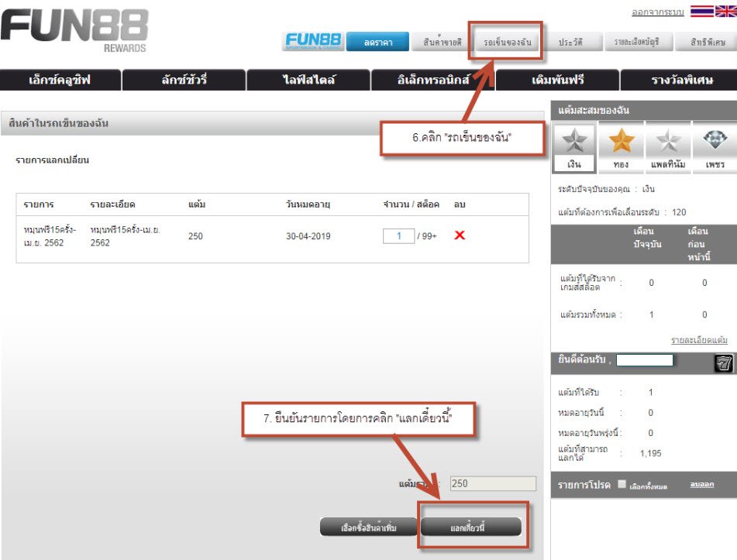737x560 pixels.
Task: Click the slot machine 7 icon
Action: (x=723, y=363)
